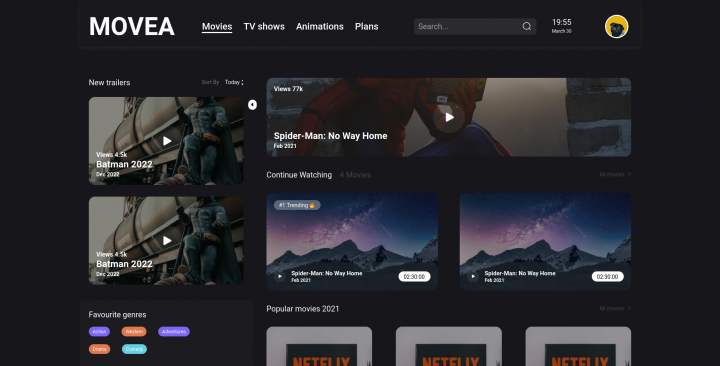Pick the Drama genre tag
The height and width of the screenshot is (366, 720).
coord(99,349)
